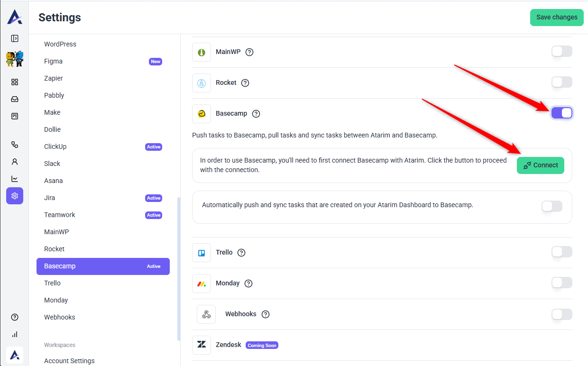Click the Basecamp integration logo icon
588x366 pixels.
(x=202, y=114)
